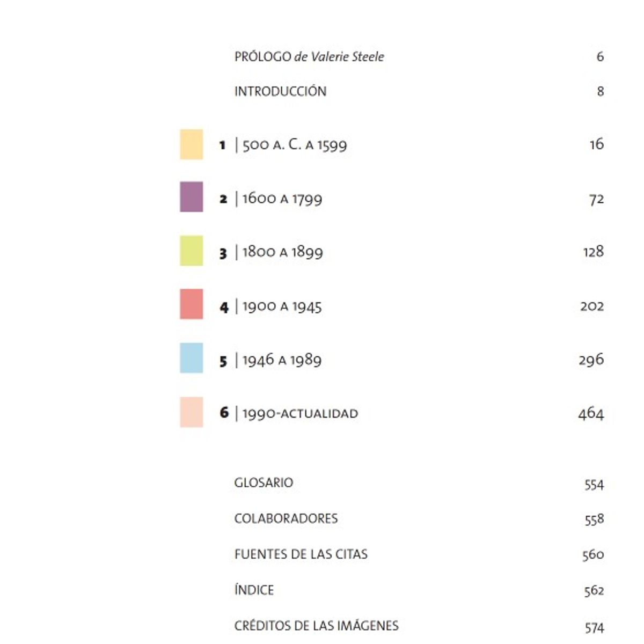This screenshot has height=644, width=644.
Task: Open chapter 500 a. C. a 1599
Action: (295, 145)
